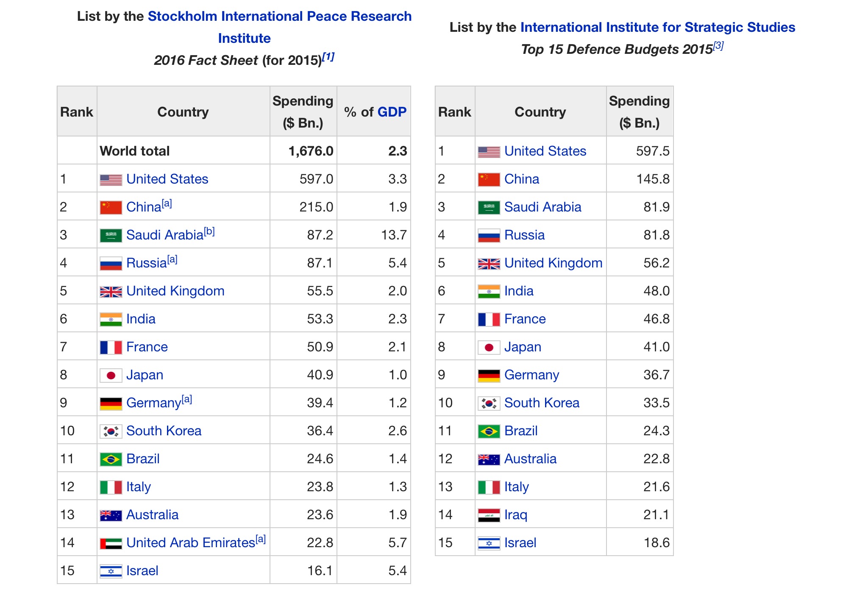
Task: Click Brazil's flag icon in the SIPRI table
Action: [111, 459]
